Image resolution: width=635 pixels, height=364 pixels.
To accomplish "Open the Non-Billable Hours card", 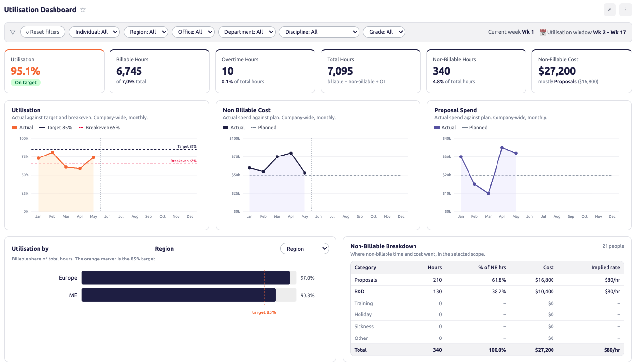I will (x=476, y=71).
